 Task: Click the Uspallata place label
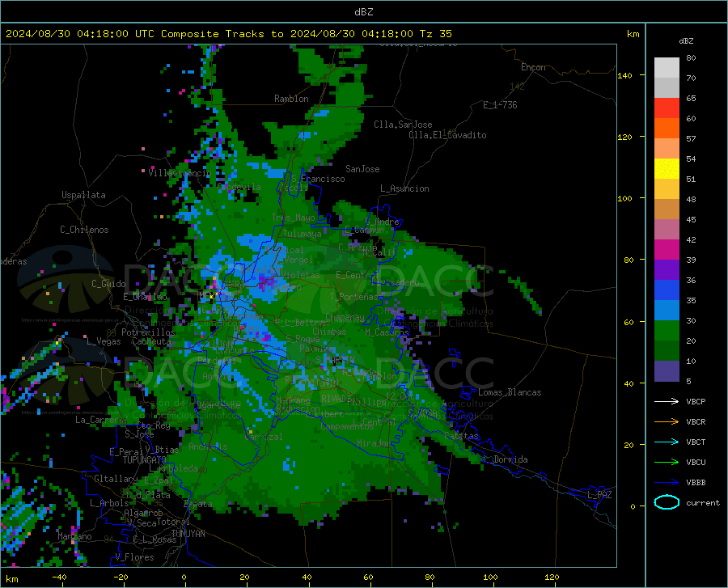coord(83,195)
